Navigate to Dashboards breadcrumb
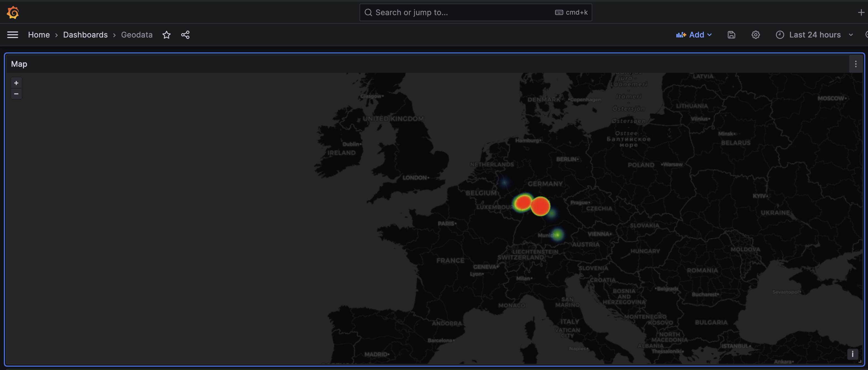868x370 pixels. coord(85,35)
